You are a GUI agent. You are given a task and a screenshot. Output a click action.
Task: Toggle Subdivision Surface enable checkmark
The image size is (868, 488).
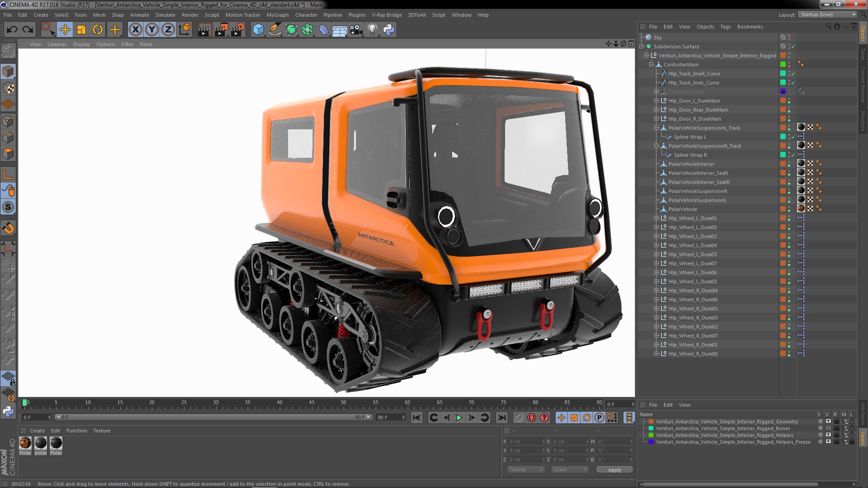pos(793,47)
